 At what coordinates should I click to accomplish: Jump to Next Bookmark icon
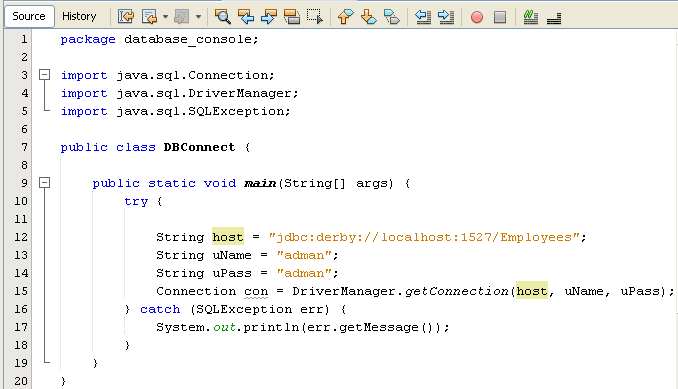pos(368,17)
